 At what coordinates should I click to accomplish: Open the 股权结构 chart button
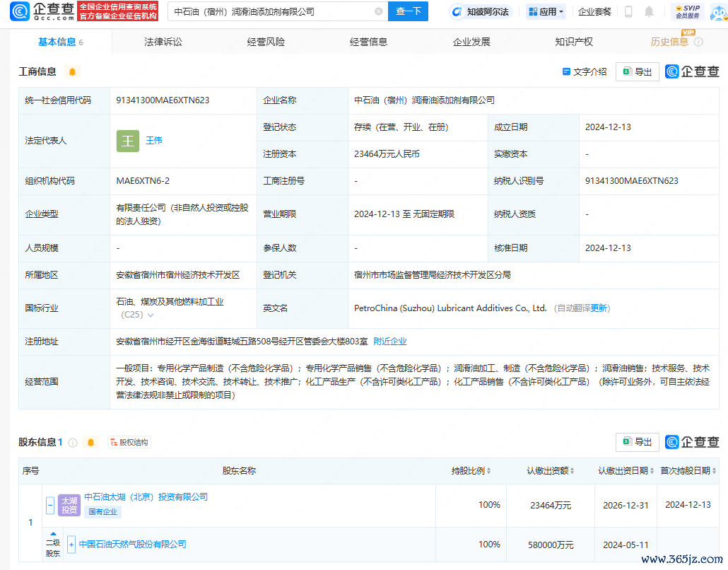point(129,442)
